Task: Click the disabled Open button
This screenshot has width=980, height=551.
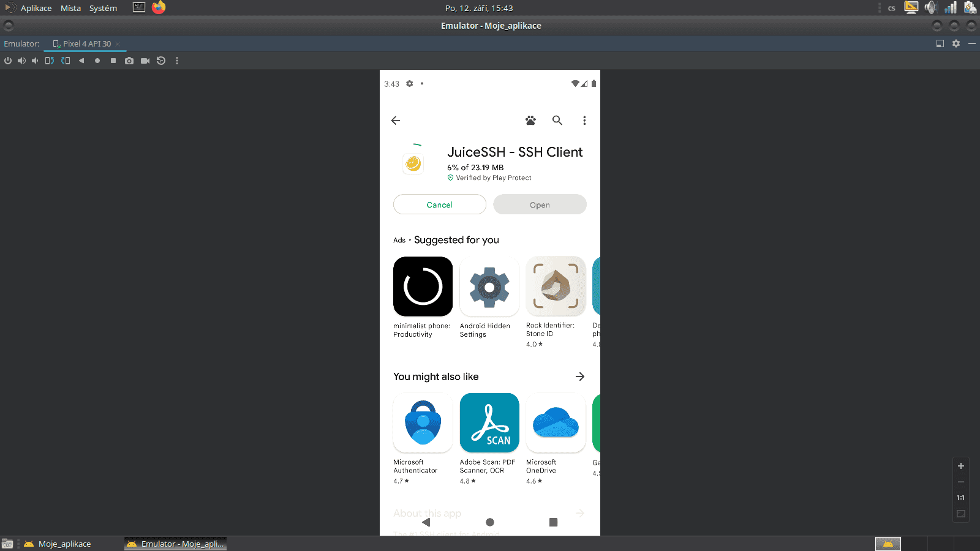Action: pos(540,204)
